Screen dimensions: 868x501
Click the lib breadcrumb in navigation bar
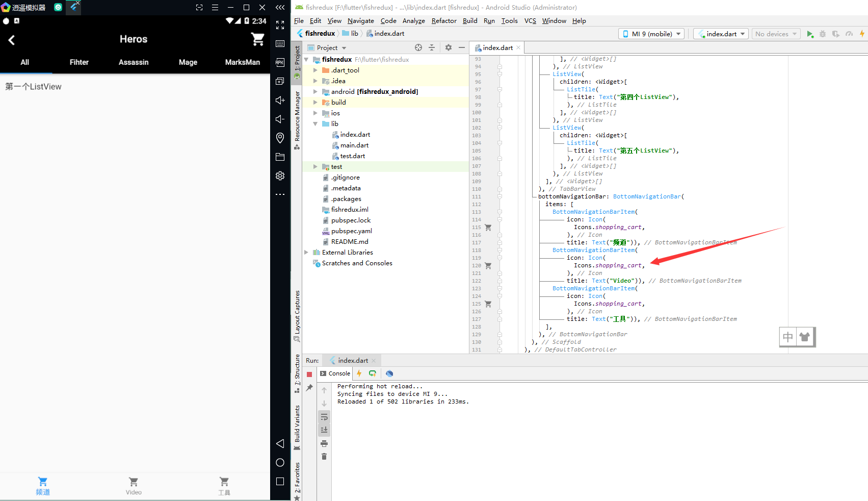pyautogui.click(x=351, y=33)
